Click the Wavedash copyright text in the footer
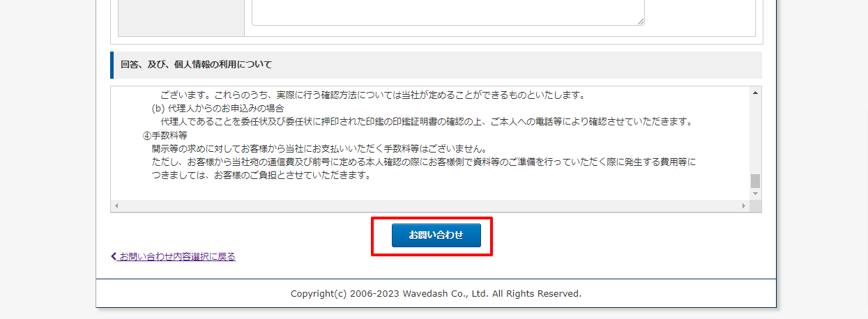The height and width of the screenshot is (319, 868). 436,294
